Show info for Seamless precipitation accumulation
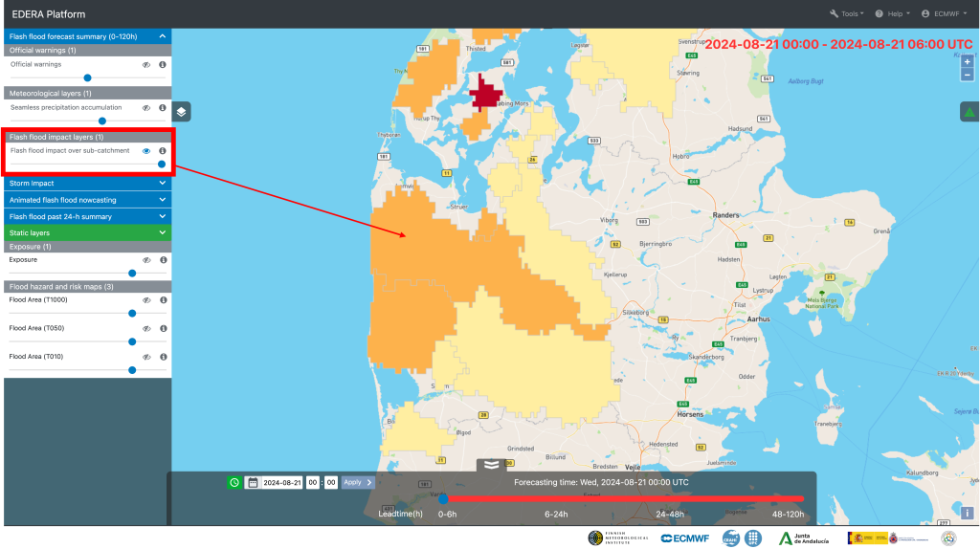 tap(163, 108)
